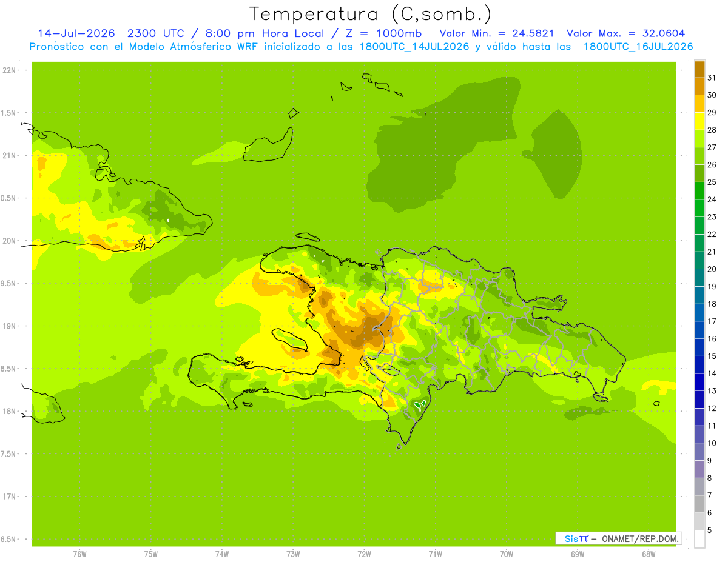Click the "Temperatura (C,somb.)" title
Screen dimensions: 728x562
371,14
